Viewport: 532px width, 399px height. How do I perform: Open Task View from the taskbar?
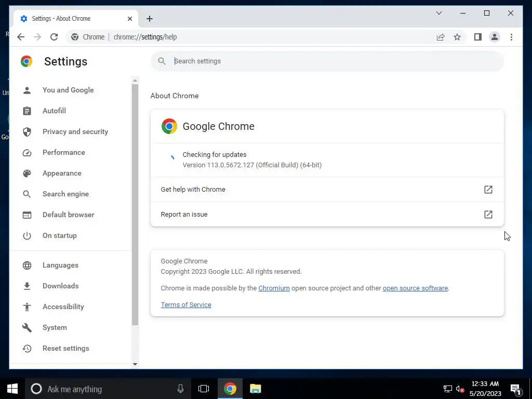[204, 389]
